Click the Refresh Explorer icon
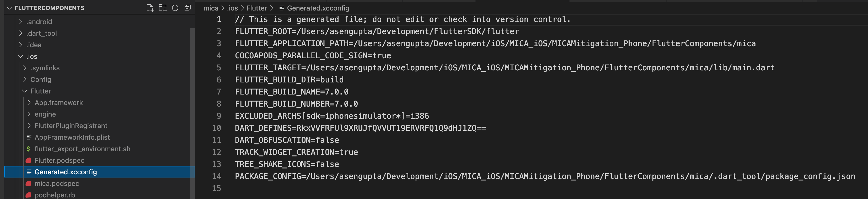This screenshot has height=199, width=868. coord(175,8)
